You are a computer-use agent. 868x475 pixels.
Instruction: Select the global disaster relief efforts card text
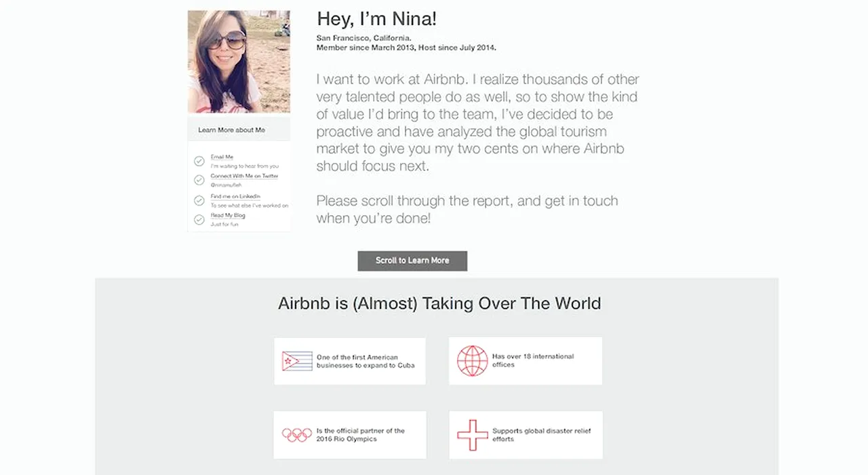(x=542, y=434)
